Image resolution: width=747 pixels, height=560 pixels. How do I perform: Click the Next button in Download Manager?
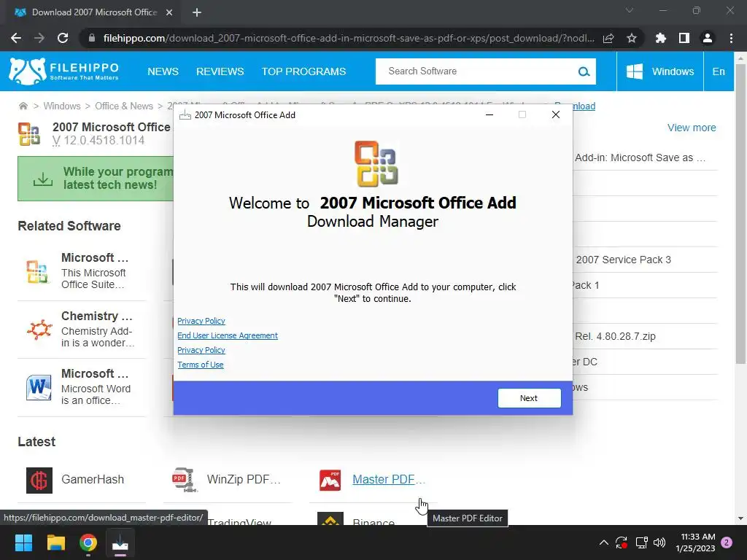tap(529, 398)
